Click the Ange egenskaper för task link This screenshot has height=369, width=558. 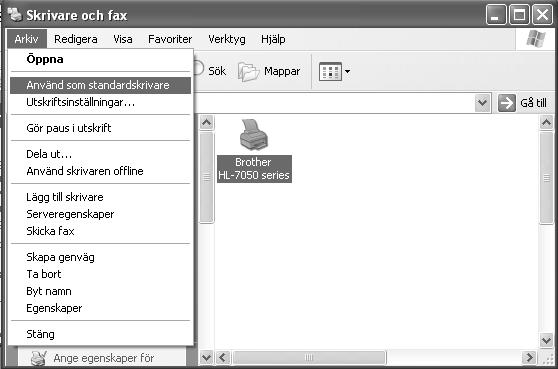(x=104, y=358)
